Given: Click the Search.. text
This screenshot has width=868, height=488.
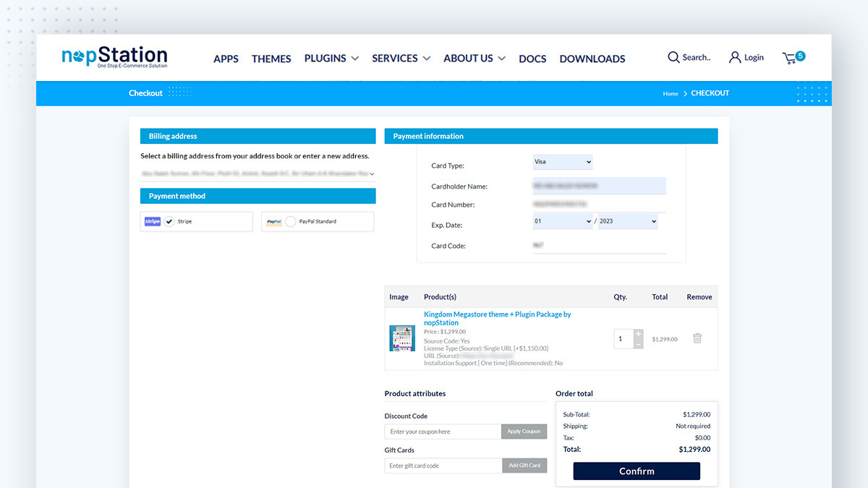Looking at the screenshot, I should (697, 57).
